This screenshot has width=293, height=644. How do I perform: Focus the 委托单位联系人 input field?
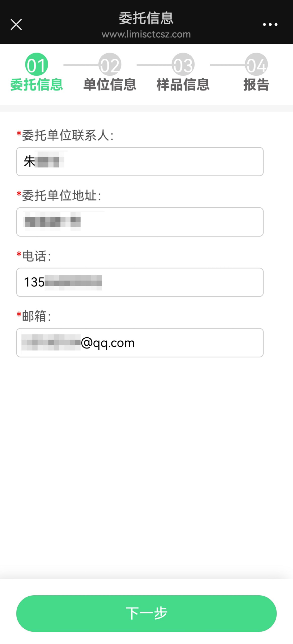point(140,162)
